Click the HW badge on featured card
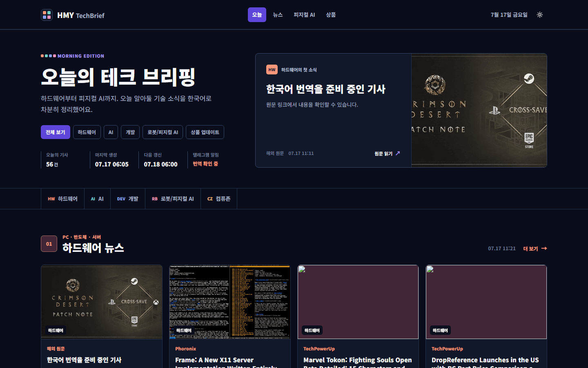Image resolution: width=588 pixels, height=368 pixels. tap(272, 70)
